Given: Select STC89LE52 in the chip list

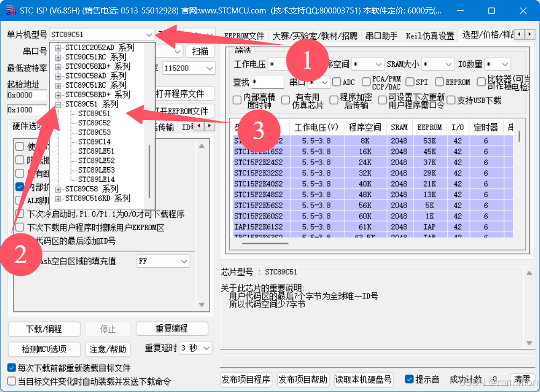Looking at the screenshot, I should (96, 161).
